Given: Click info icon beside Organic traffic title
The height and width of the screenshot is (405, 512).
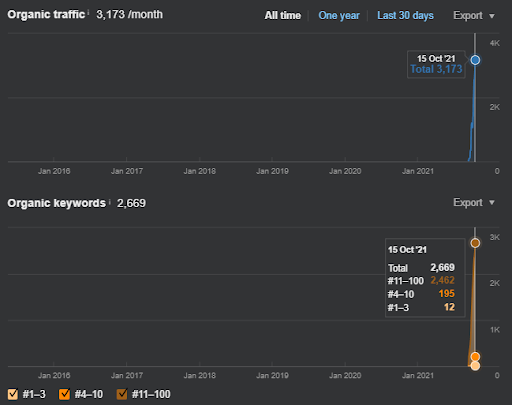Looking at the screenshot, I should tap(88, 12).
